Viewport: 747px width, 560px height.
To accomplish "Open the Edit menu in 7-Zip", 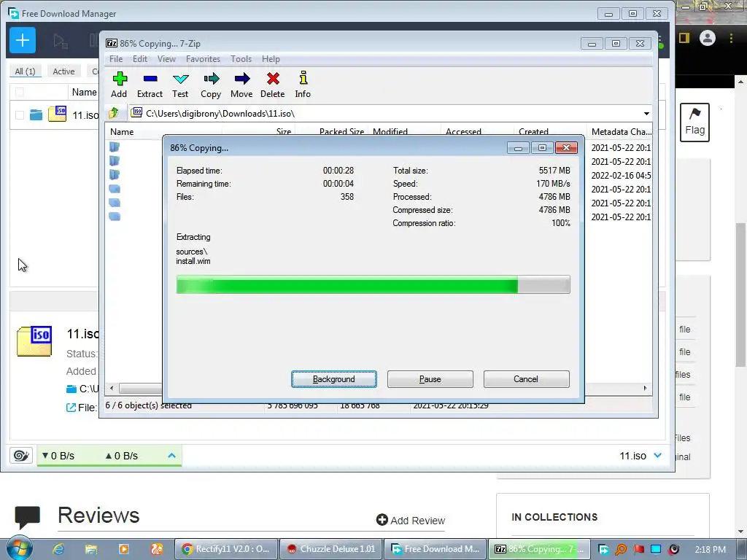I will coord(139,59).
